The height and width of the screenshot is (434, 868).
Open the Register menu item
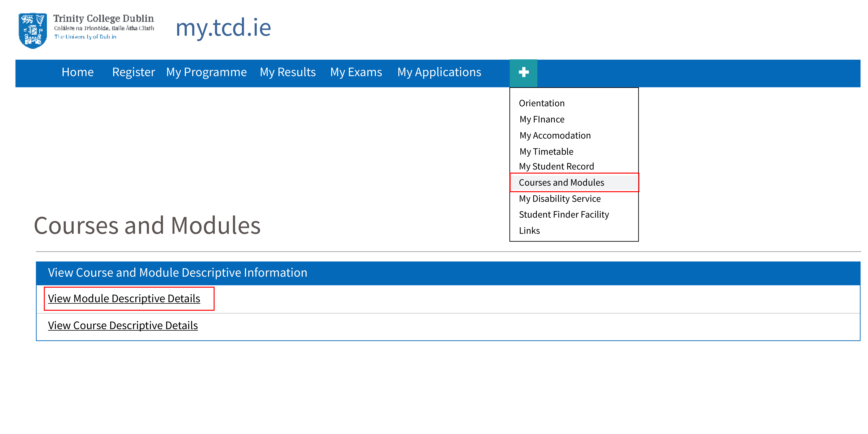[x=133, y=72]
